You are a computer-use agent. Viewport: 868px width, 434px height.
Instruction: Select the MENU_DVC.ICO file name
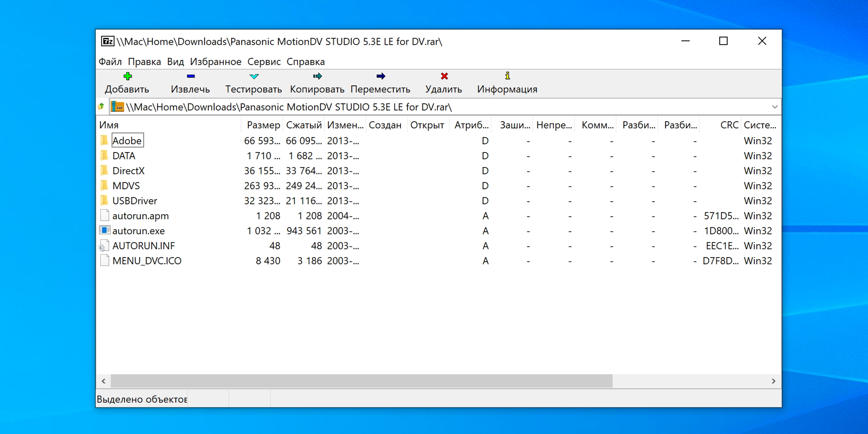click(147, 261)
